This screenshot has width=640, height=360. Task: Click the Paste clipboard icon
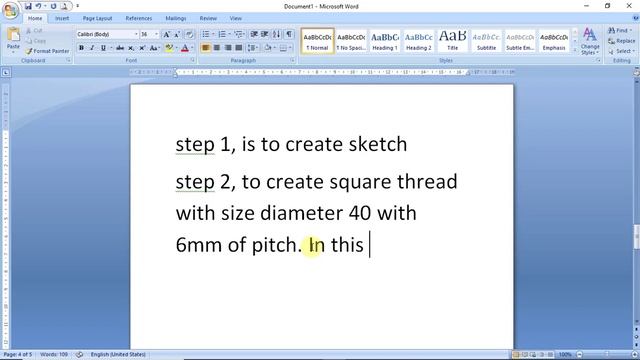[13, 35]
